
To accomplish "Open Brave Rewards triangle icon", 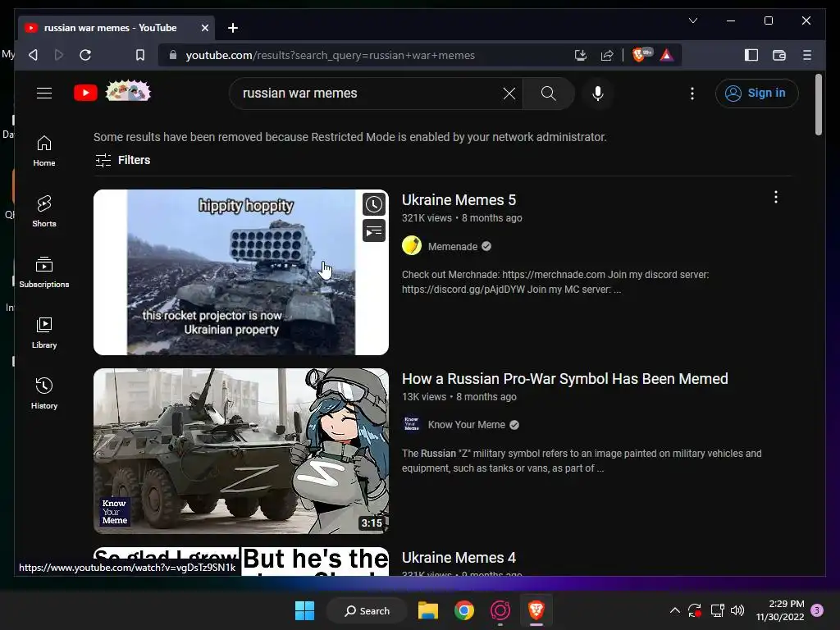I will 666,55.
